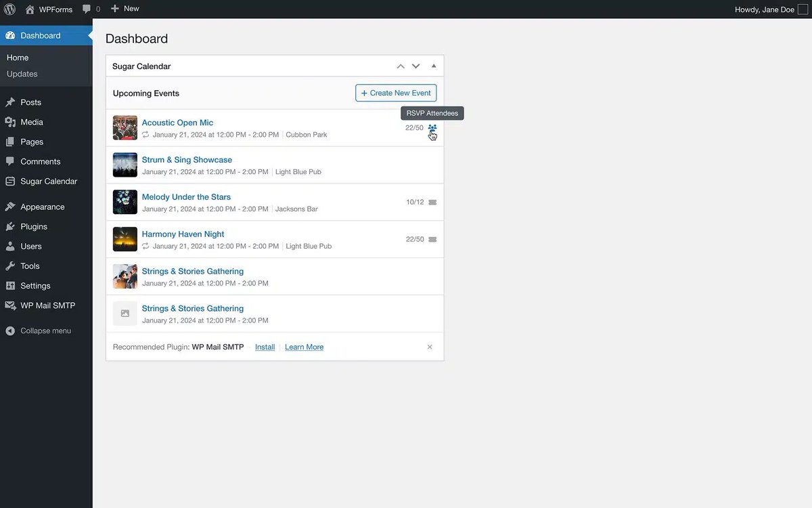This screenshot has width=812, height=508.
Task: Open the Media menu label
Action: (x=32, y=122)
